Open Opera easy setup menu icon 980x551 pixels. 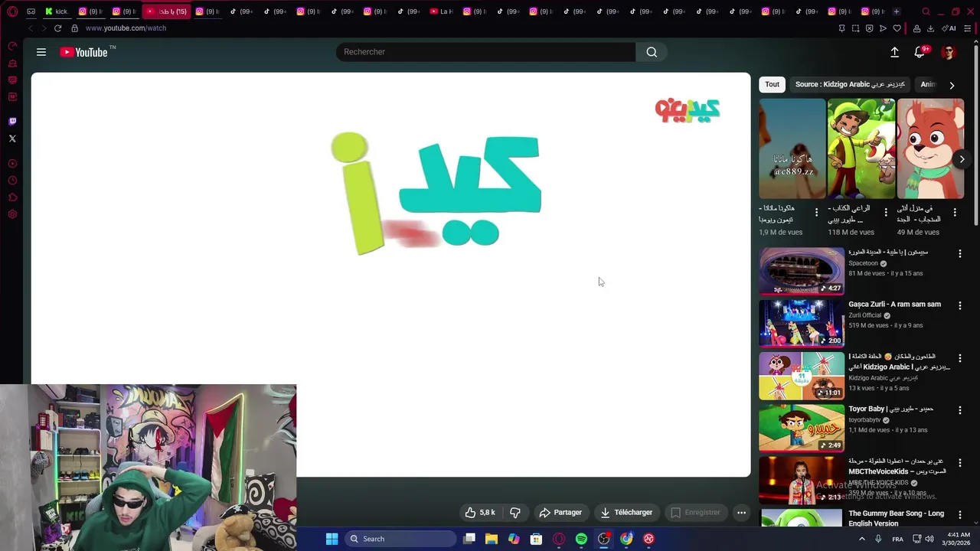pos(968,28)
